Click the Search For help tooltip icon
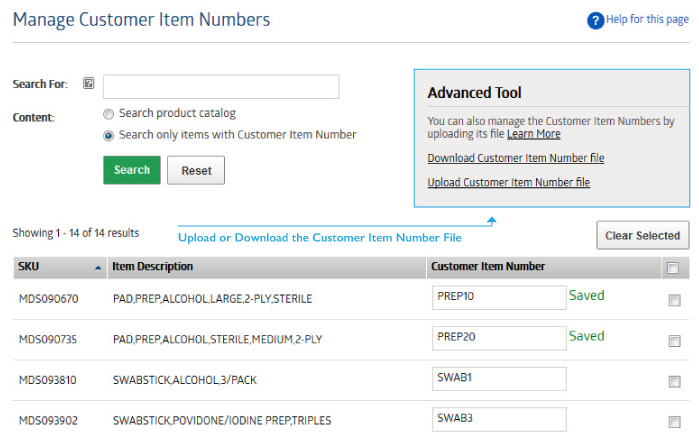This screenshot has width=699, height=439. coord(89,83)
